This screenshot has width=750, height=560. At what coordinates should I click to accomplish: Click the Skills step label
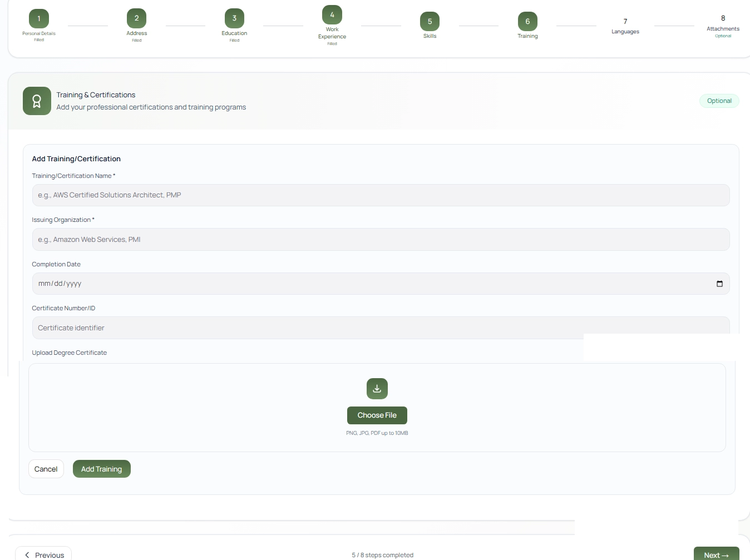pyautogui.click(x=430, y=36)
